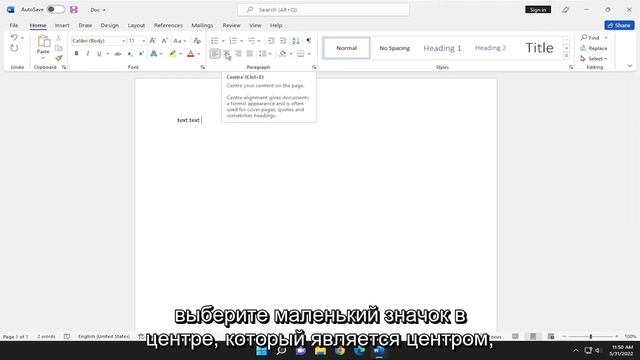Toggle Italic formatting
Screen dimensions: 640x360
(87, 53)
